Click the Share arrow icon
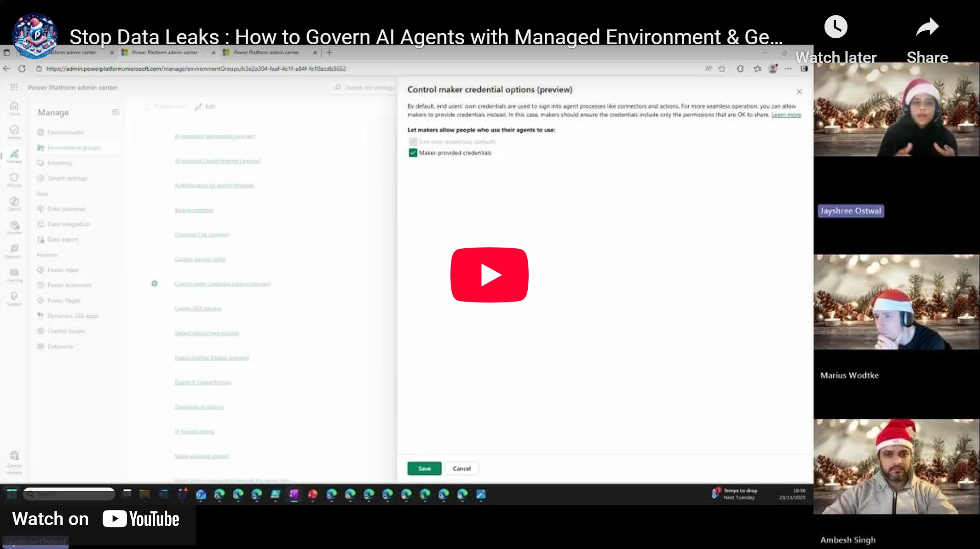 (x=927, y=27)
